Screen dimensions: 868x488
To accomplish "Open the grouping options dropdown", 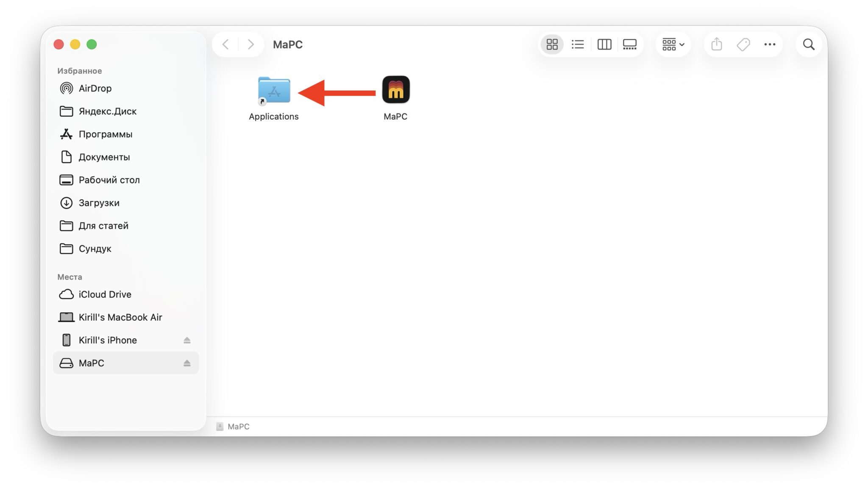I will 673,44.
